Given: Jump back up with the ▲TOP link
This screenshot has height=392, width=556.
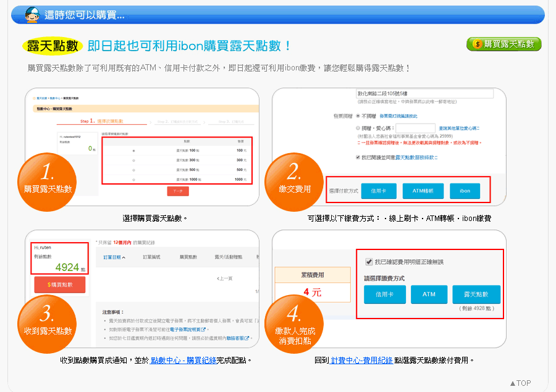Looking at the screenshot, I should (520, 383).
